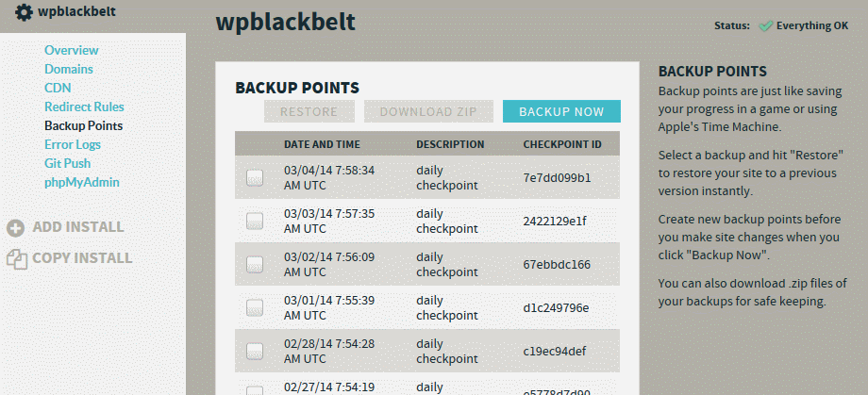Image resolution: width=868 pixels, height=395 pixels.
Task: Select the Backup Points menu item
Action: 84,125
